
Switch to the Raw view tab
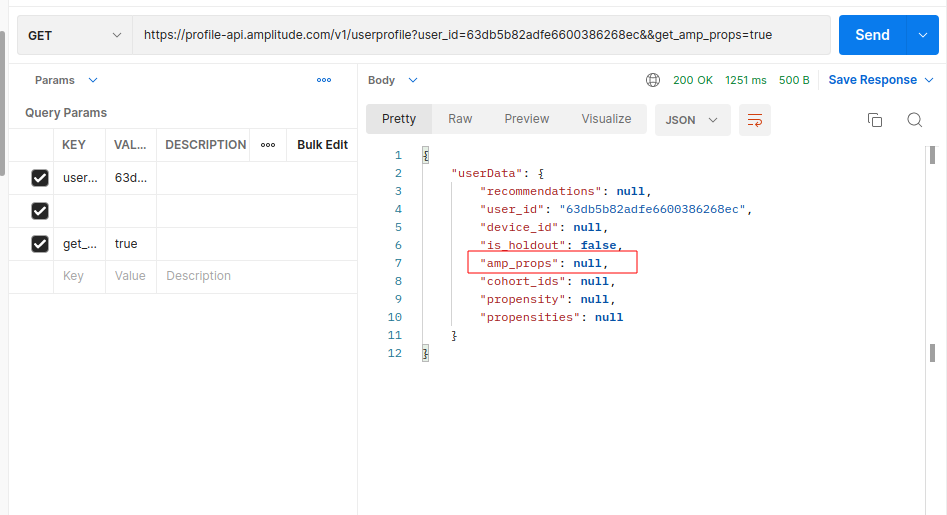[460, 119]
